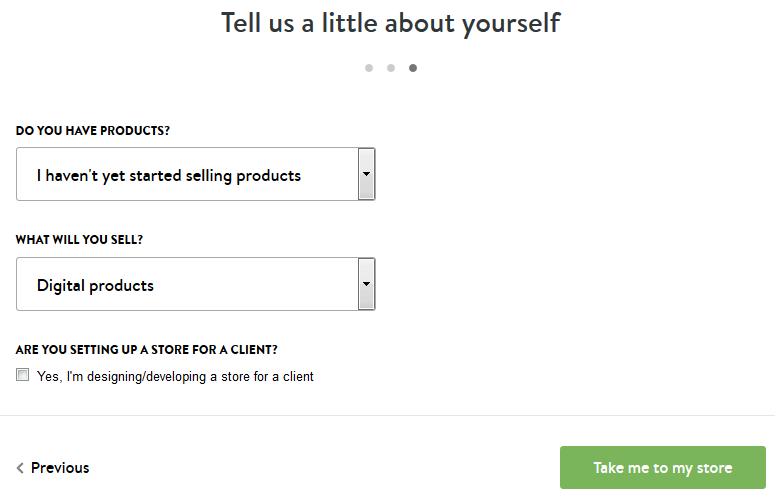This screenshot has height=498, width=775.
Task: Click the arrow on the 'What will you sell?' dropdown
Action: (x=366, y=284)
